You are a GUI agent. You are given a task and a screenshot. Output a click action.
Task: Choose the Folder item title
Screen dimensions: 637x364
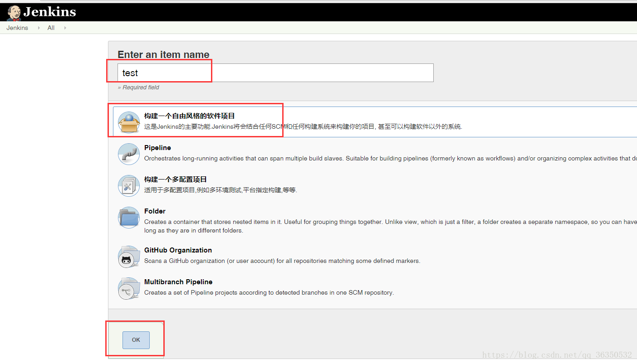[x=155, y=211]
